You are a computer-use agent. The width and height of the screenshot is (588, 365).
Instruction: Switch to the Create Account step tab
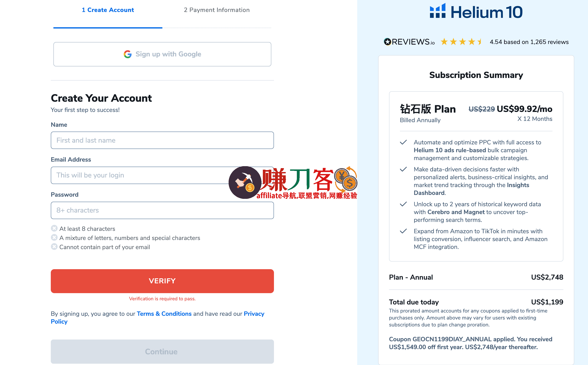108,10
